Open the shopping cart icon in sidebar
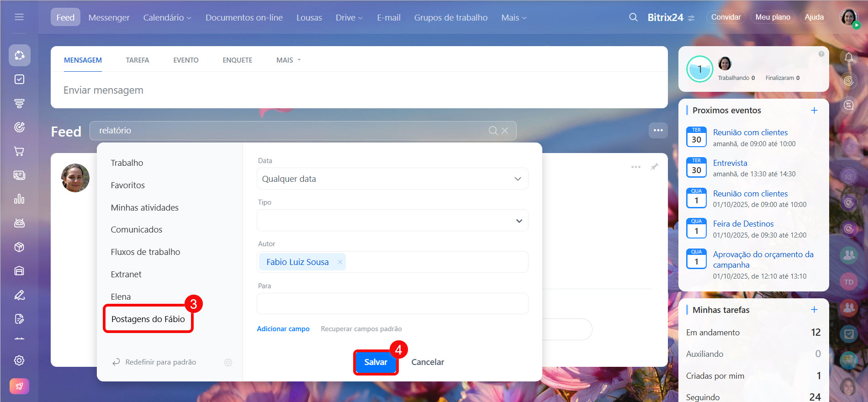The width and height of the screenshot is (868, 402). click(x=19, y=151)
